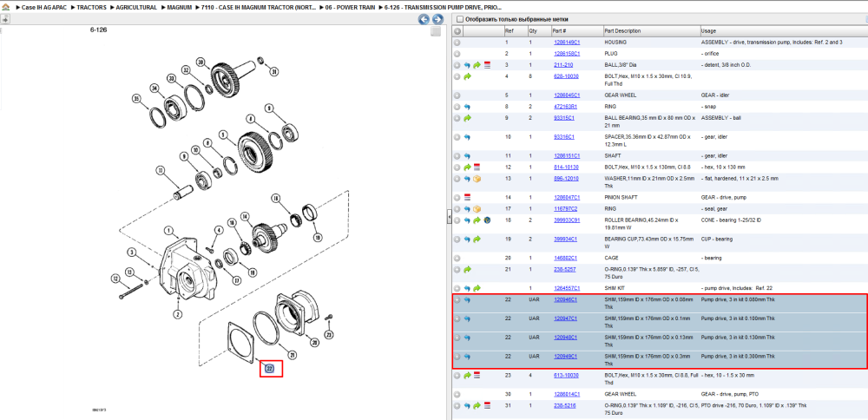868x420 pixels.
Task: Click the red list icon on 238-5216 O-RING row
Action: click(x=487, y=405)
